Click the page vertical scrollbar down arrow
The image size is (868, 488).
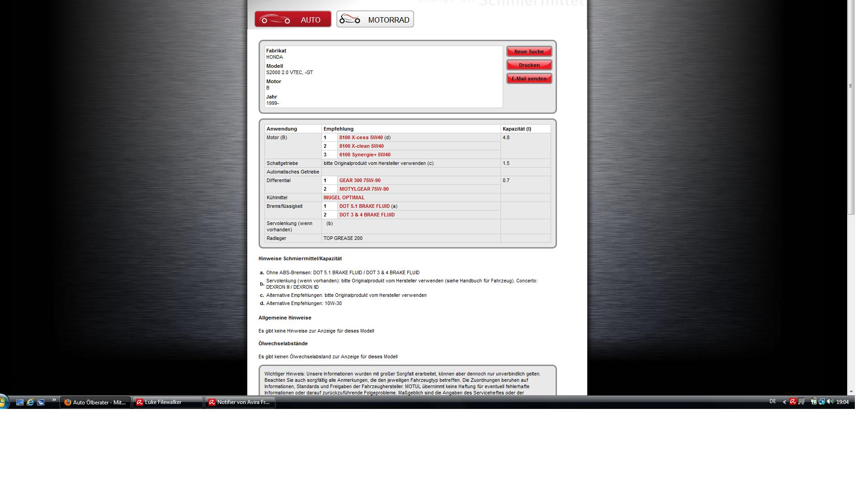pyautogui.click(x=851, y=392)
